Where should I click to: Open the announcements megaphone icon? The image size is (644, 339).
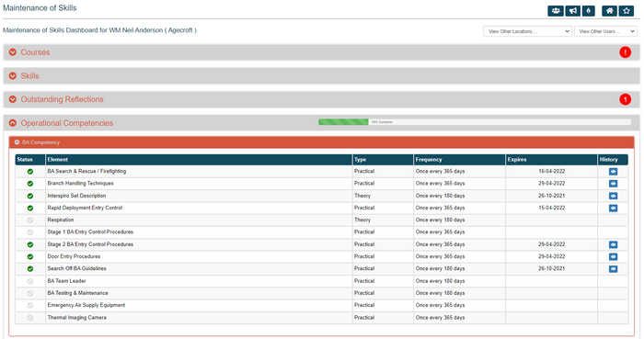pyautogui.click(x=572, y=11)
